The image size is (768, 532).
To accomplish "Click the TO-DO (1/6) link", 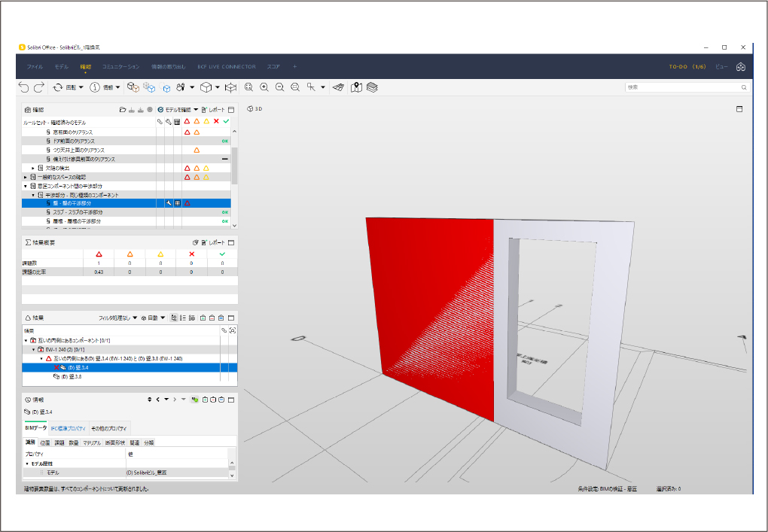I will 687,67.
